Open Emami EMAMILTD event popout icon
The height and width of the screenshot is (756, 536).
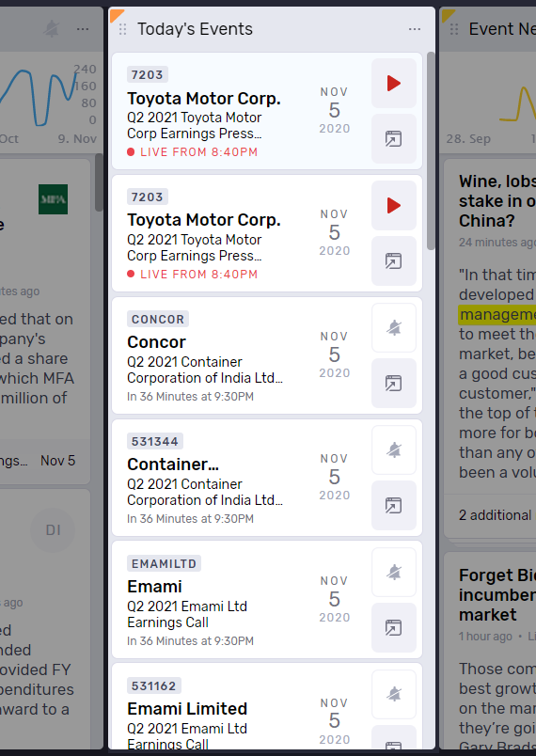(x=394, y=628)
